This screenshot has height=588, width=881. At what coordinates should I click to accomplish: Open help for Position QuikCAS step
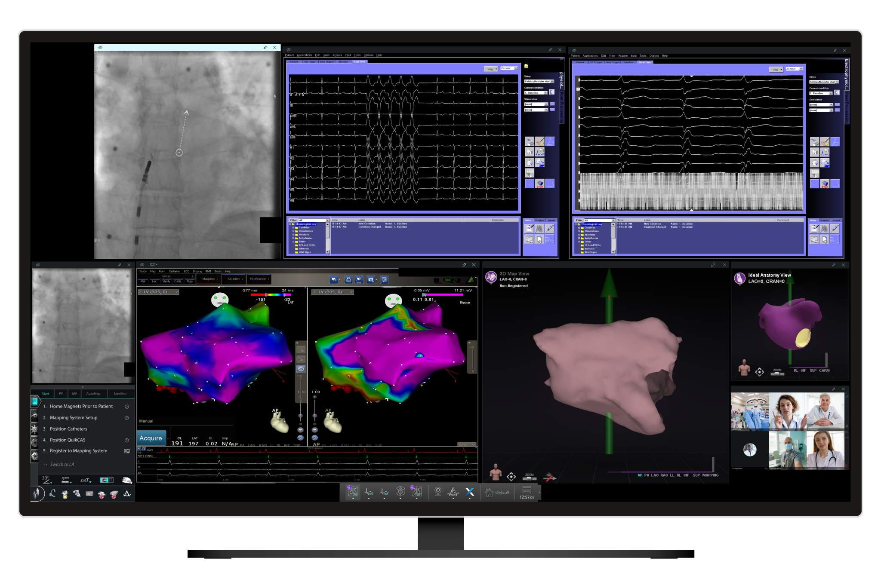coord(127,440)
